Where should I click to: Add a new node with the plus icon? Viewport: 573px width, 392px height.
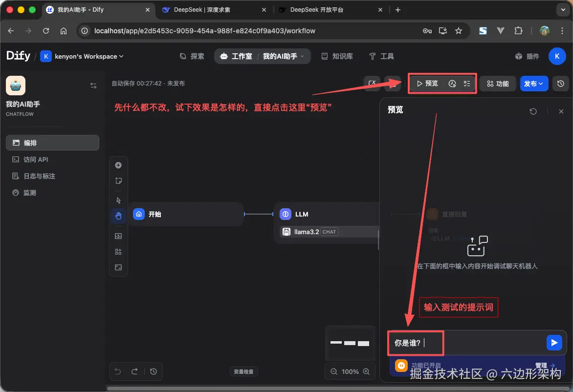pyautogui.click(x=118, y=165)
